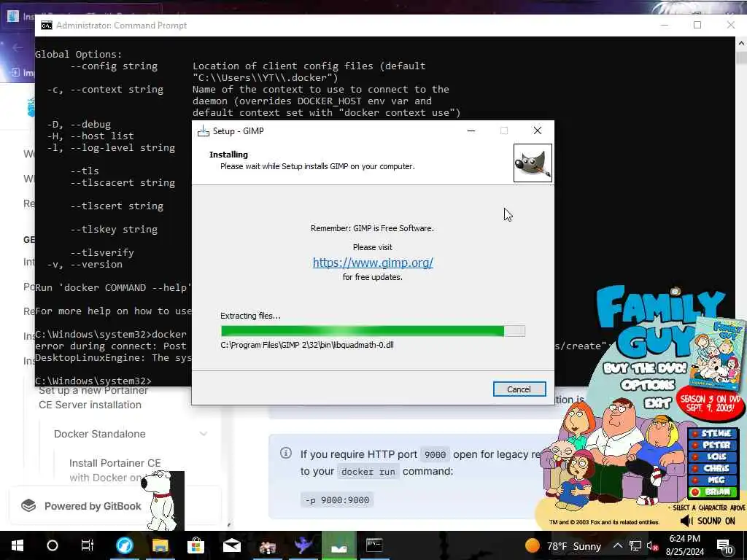Click Exit in the Family Guy menu

(x=657, y=403)
